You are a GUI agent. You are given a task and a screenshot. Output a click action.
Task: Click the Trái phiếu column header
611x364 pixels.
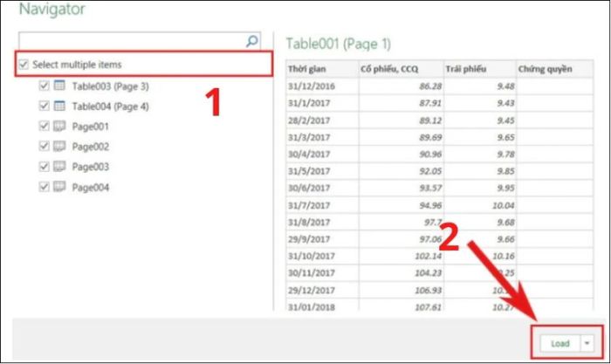480,69
